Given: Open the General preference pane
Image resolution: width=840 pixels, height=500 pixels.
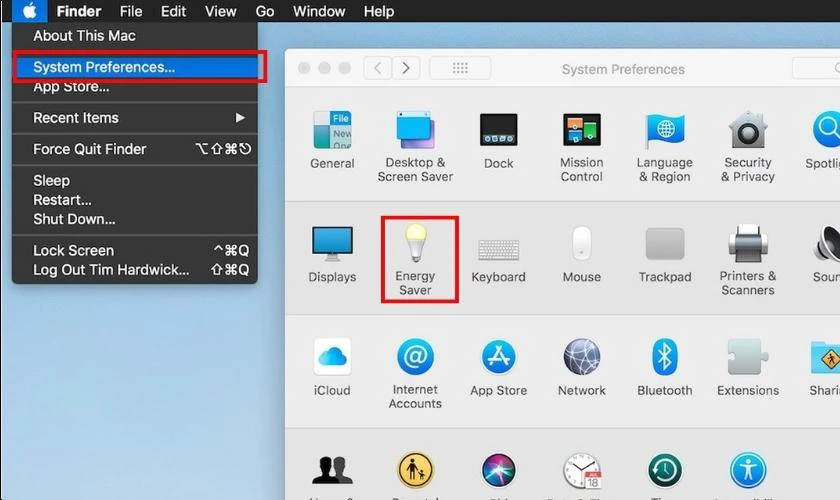Looking at the screenshot, I should [x=332, y=139].
